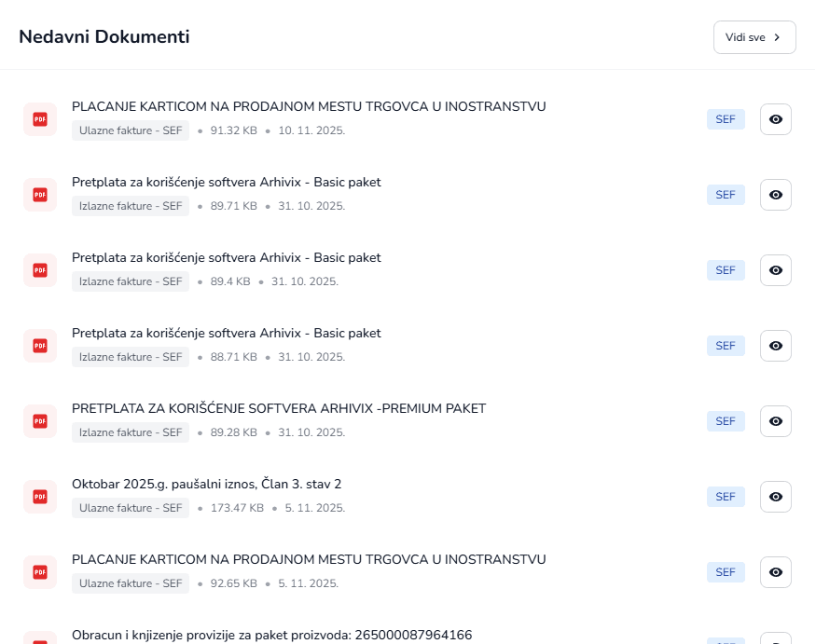
Task: Click the PDF icon of the PREMIUM PAKET document
Action: pos(40,421)
